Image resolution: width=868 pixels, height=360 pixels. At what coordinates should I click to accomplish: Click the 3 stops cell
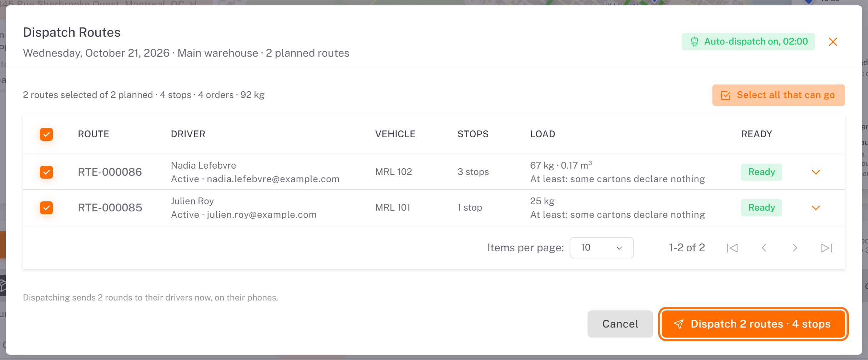473,172
